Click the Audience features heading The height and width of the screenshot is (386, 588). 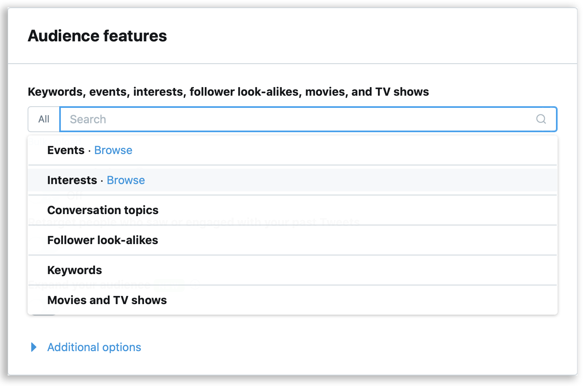[97, 36]
